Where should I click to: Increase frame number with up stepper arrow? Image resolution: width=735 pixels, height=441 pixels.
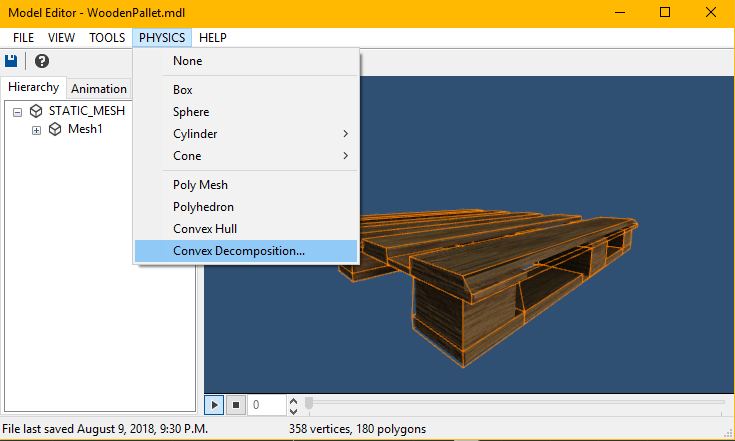(x=293, y=400)
